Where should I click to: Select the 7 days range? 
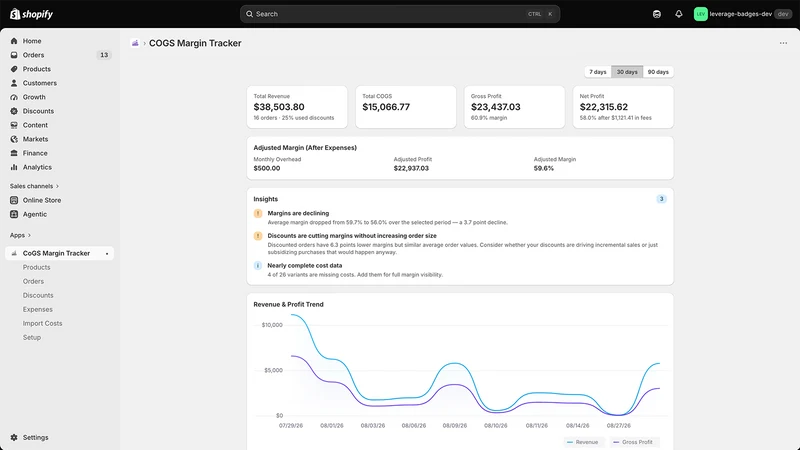597,72
